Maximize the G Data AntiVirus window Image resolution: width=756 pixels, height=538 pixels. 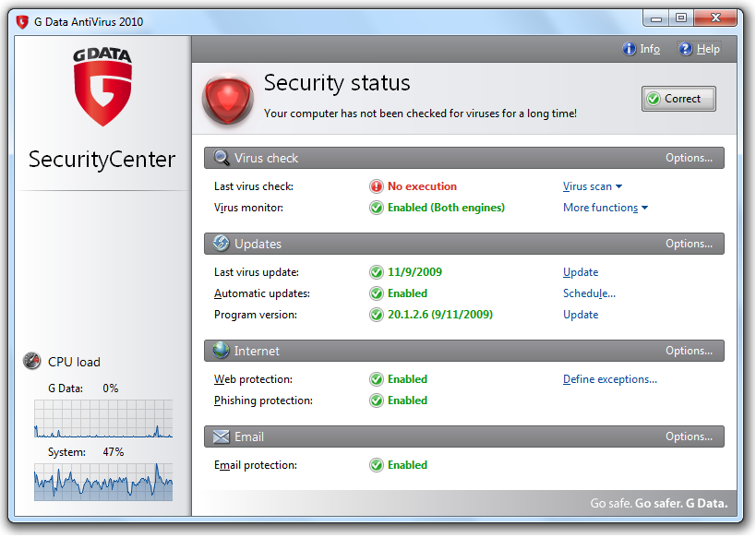point(681,18)
